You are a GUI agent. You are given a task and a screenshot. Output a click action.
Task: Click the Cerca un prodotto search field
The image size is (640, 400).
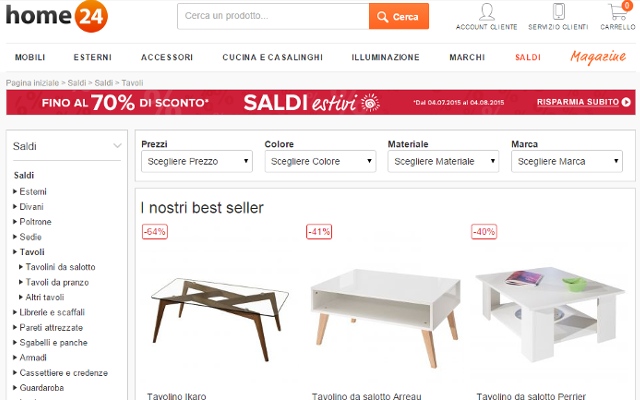(x=273, y=16)
